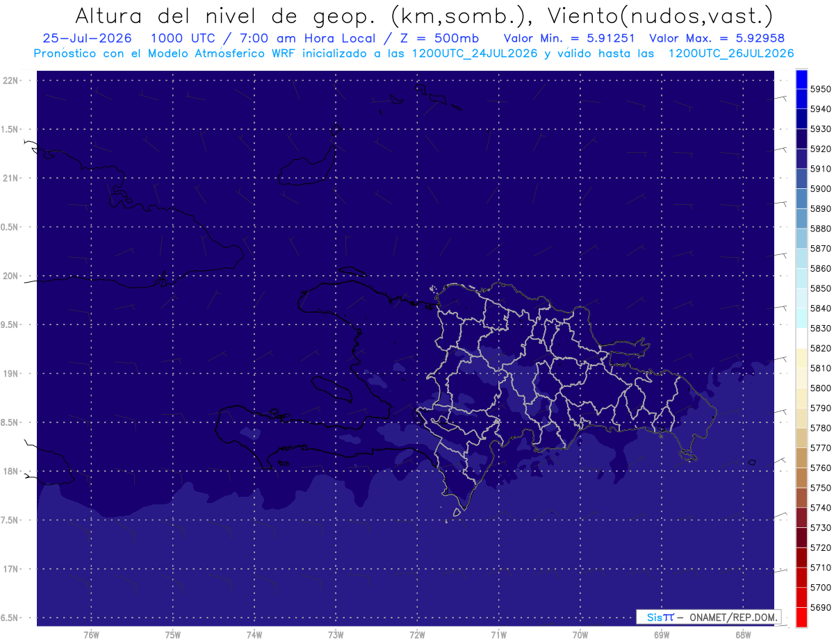Click the "74W" longitude label
Image resolution: width=834 pixels, height=644 pixels.
254,634
